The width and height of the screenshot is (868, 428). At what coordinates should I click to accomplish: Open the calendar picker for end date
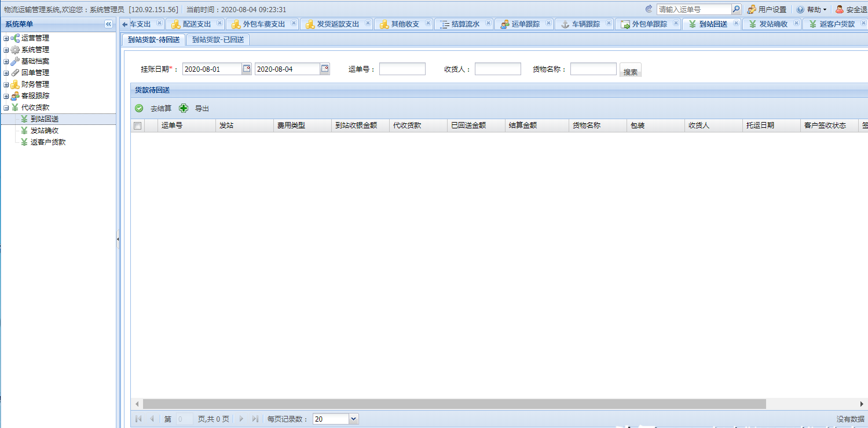[325, 69]
